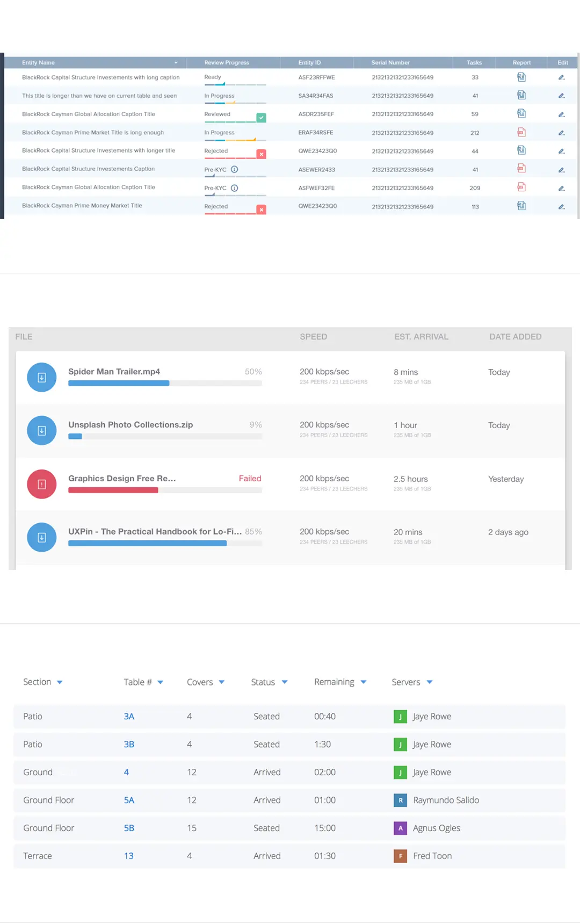The height and width of the screenshot is (924, 580).
Task: Click remaining time 15:00 cell
Action: click(325, 828)
